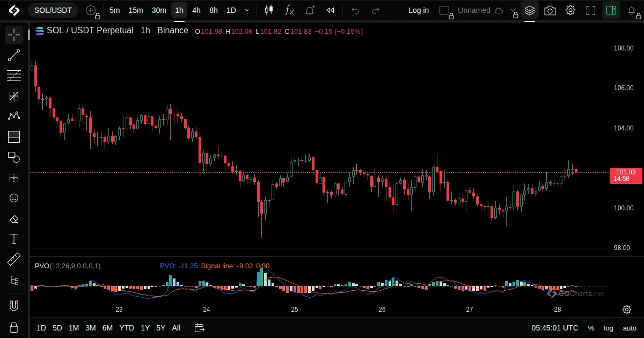Set the range to 1M

[x=74, y=328]
